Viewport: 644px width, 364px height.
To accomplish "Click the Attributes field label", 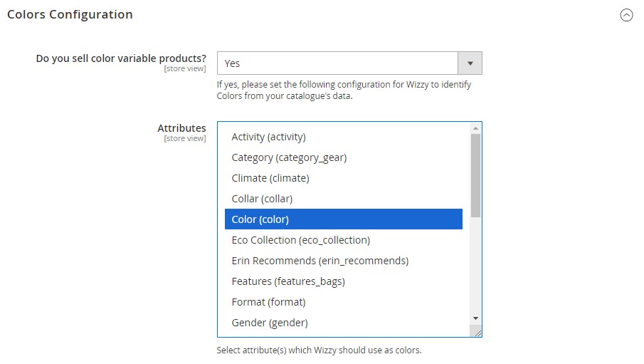I will (181, 128).
